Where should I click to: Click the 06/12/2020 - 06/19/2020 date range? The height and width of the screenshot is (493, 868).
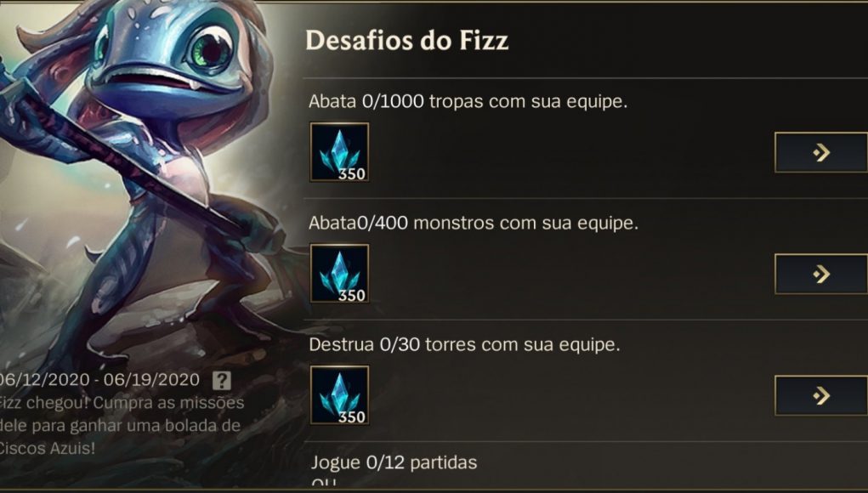click(99, 380)
